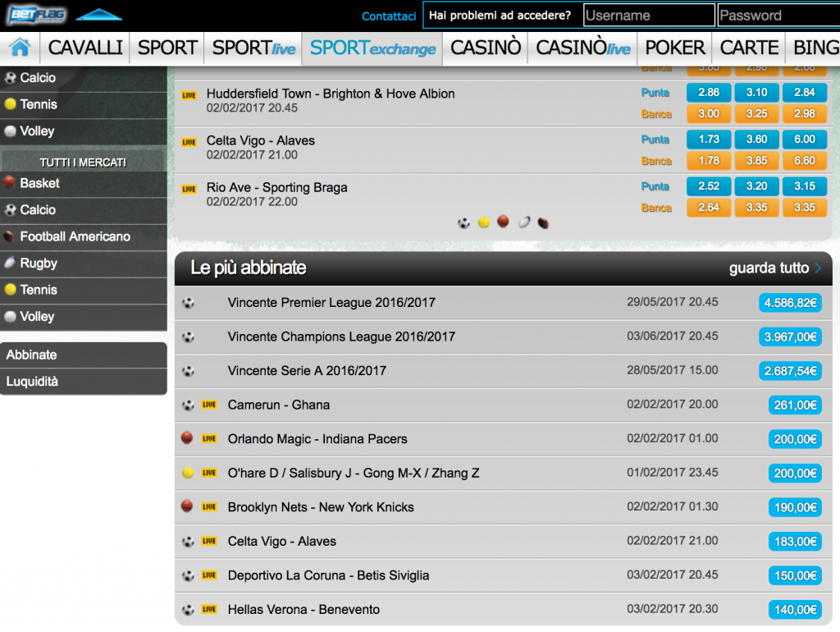
Task: Open Camerun - Ghana match
Action: 279,405
